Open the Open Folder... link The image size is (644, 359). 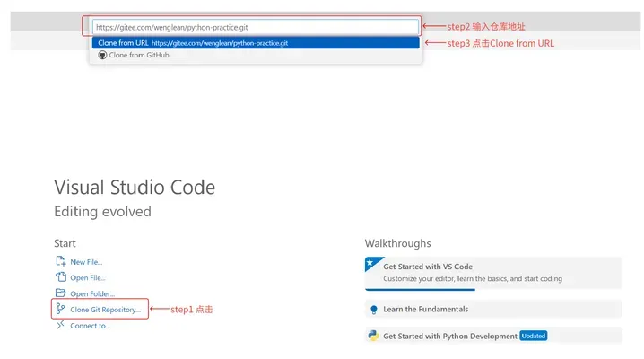(92, 293)
